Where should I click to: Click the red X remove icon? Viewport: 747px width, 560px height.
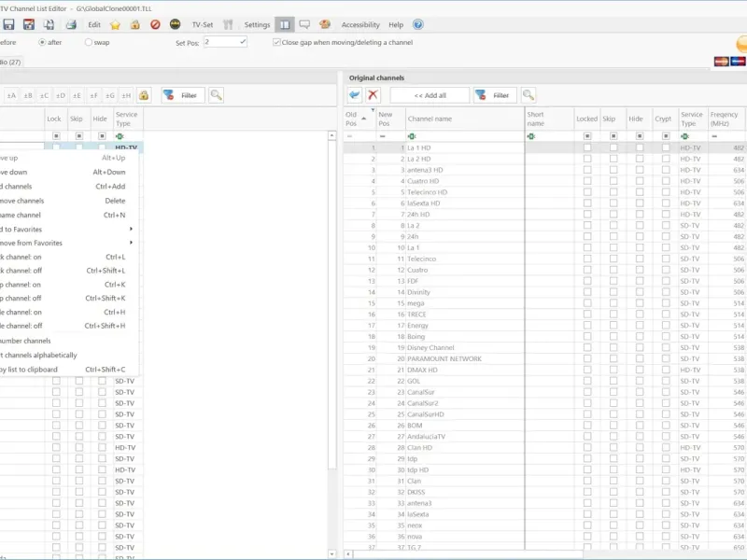(x=373, y=95)
